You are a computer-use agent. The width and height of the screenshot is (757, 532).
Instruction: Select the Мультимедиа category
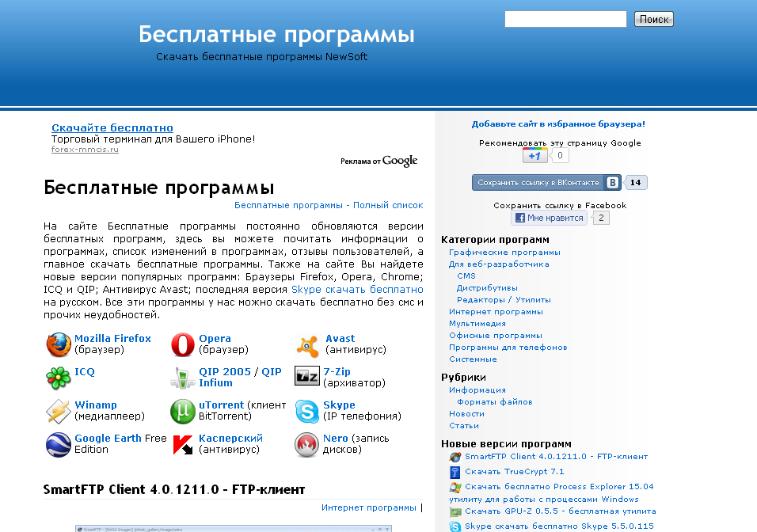[x=477, y=324]
